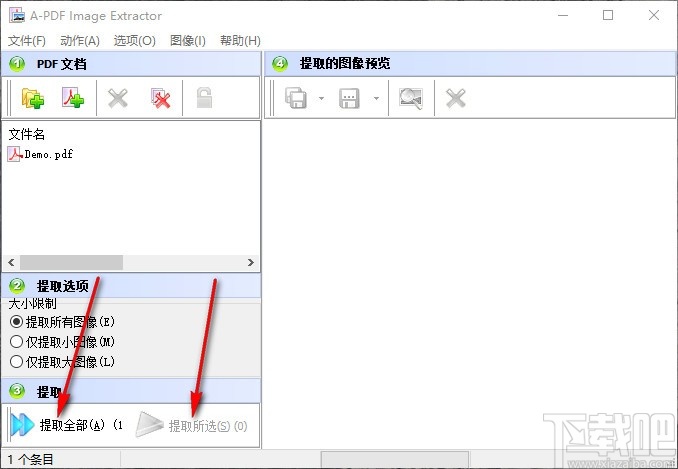Click the file list scrollbar left arrow
The image size is (678, 469).
tap(11, 262)
